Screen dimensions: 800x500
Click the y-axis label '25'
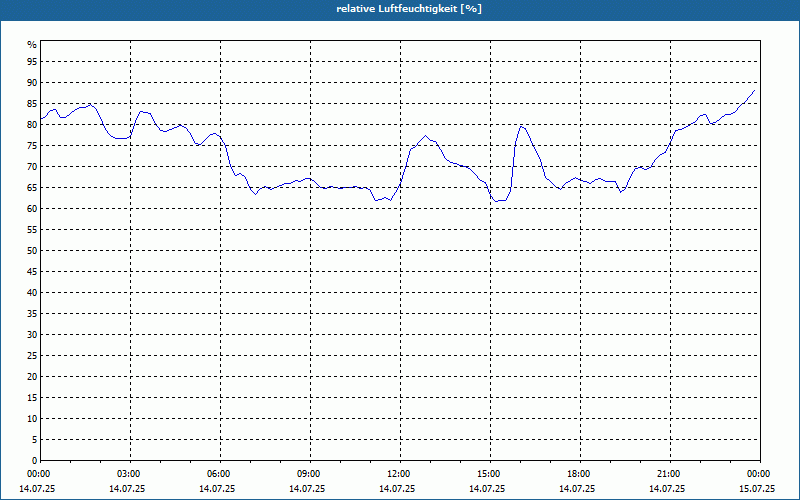coord(32,356)
